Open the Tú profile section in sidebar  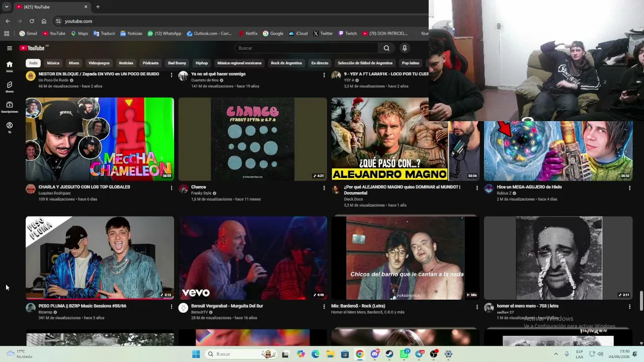click(10, 128)
